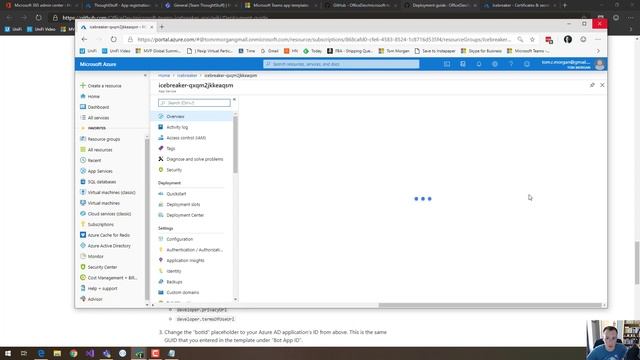Click horizontal scrollbar of Azure portal
Viewport: 640px width, 360px height.
click(x=490, y=305)
